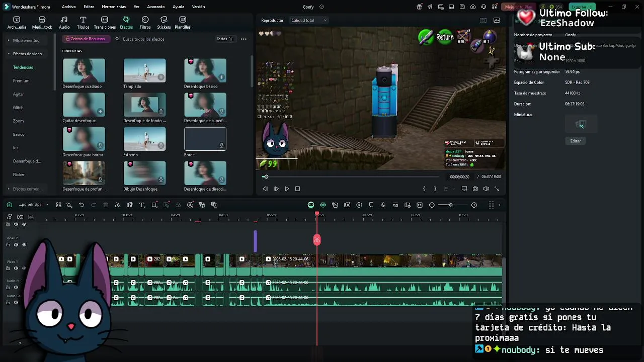Toggle visibility eye on topmost track
Viewport: 644px width, 362px height.
[24, 224]
